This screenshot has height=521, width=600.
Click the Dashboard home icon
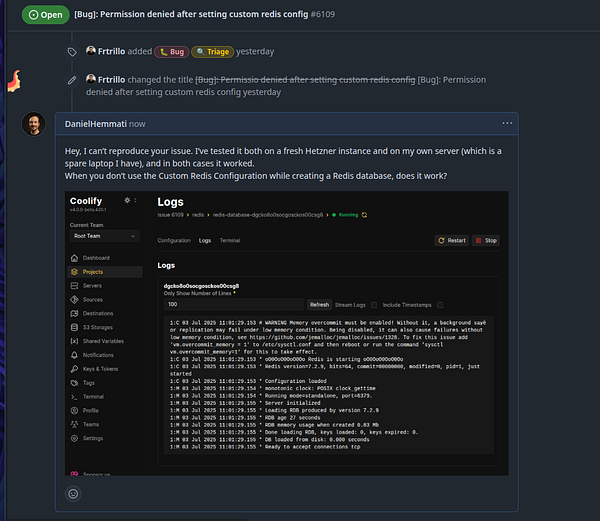pos(75,258)
